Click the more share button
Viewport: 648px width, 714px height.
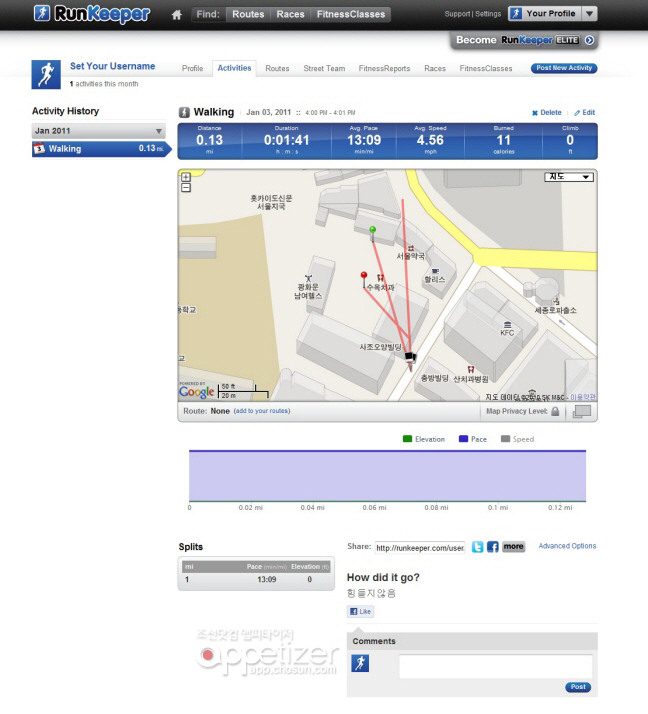point(513,546)
